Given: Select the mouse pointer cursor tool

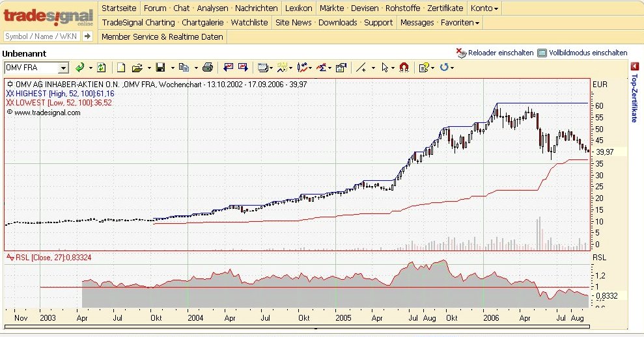Looking at the screenshot, I should (385, 67).
